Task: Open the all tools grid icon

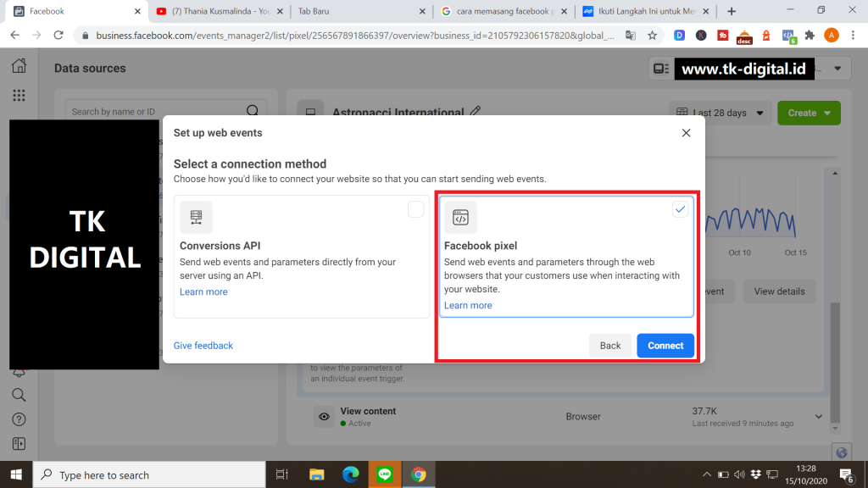Action: (19, 96)
